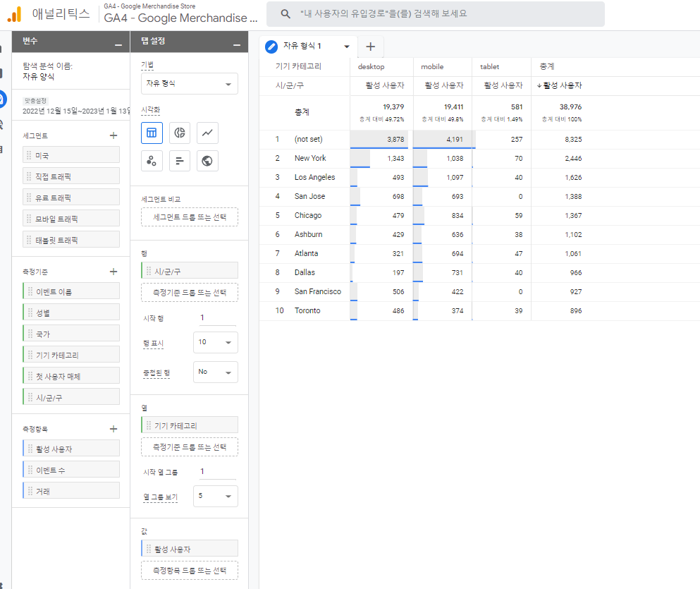Open the 중첩된 행 dropdown set to No

(x=215, y=372)
